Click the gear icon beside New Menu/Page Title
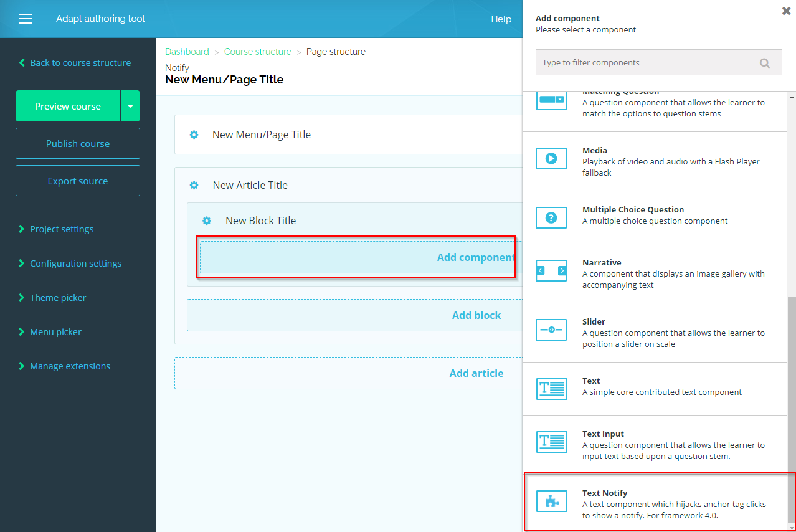796x532 pixels. [194, 135]
